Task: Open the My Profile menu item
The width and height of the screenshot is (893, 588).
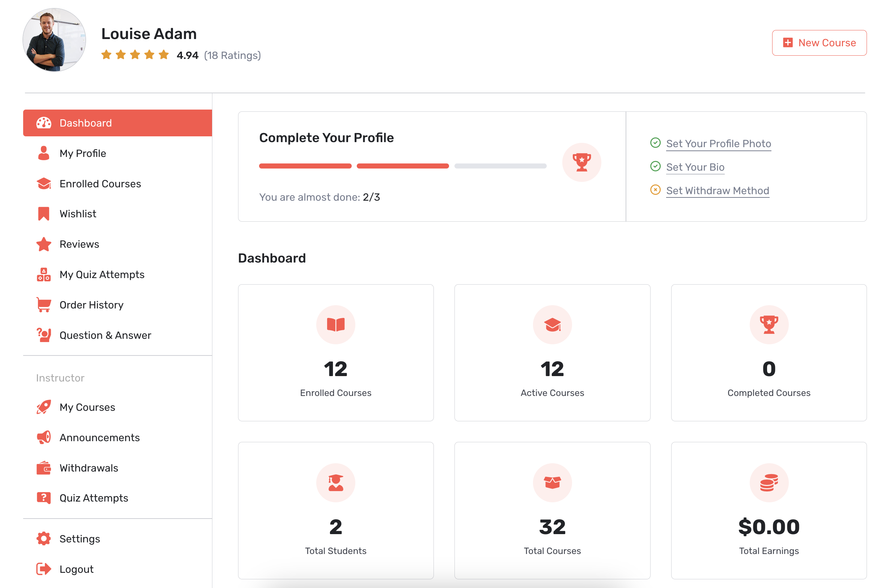Action: (x=82, y=153)
